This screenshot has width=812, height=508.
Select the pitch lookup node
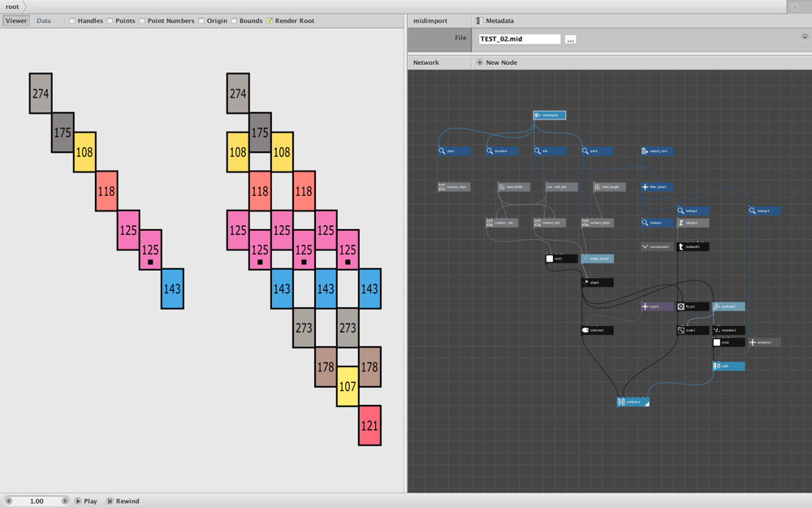point(598,151)
